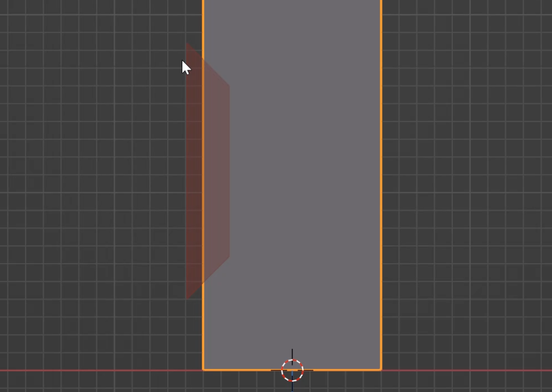Screen dimensions: 552x392
Task: Click the red-white striped 3D cursor
Action: click(x=292, y=370)
